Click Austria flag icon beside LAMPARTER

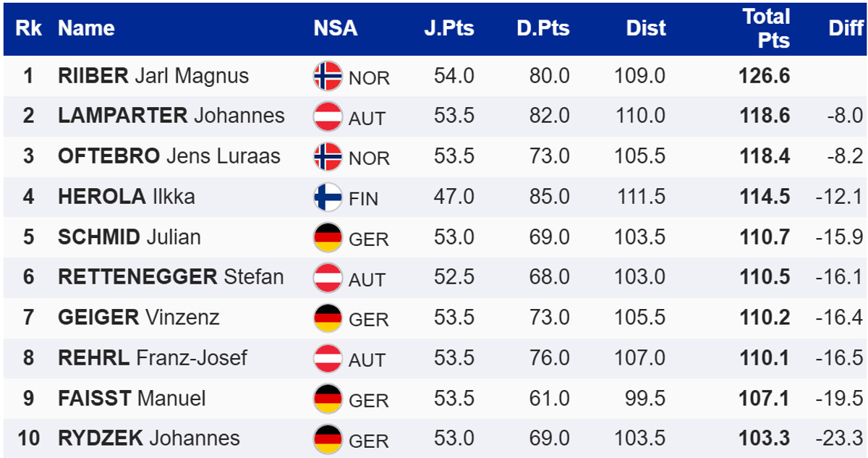[328, 116]
